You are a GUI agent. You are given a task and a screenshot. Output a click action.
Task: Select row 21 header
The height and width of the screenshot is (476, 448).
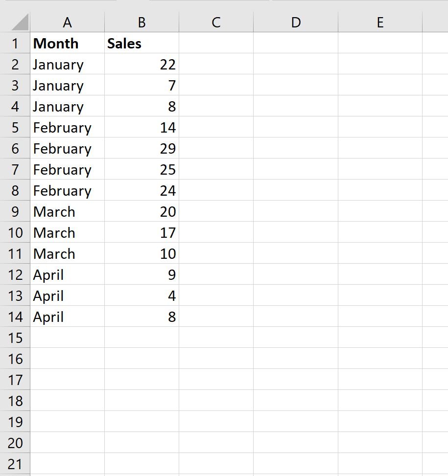(15, 464)
